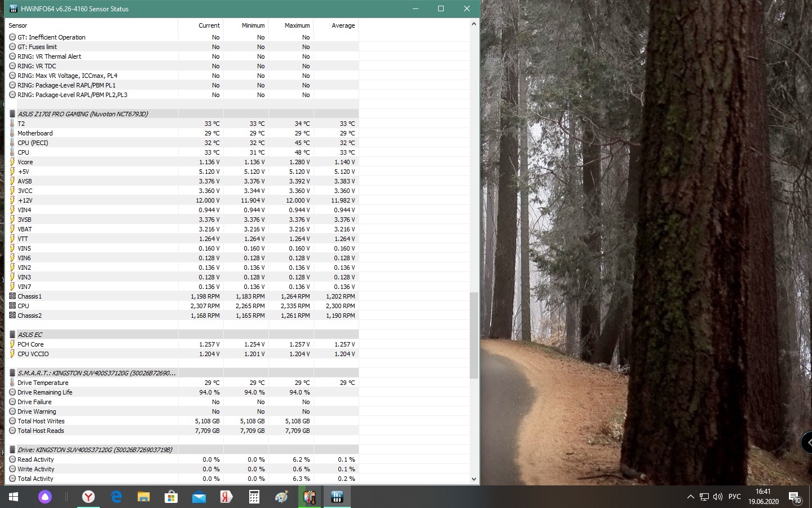Viewport: 812px width, 508px height.
Task: Select the 3VSB voltage row
Action: 182,220
